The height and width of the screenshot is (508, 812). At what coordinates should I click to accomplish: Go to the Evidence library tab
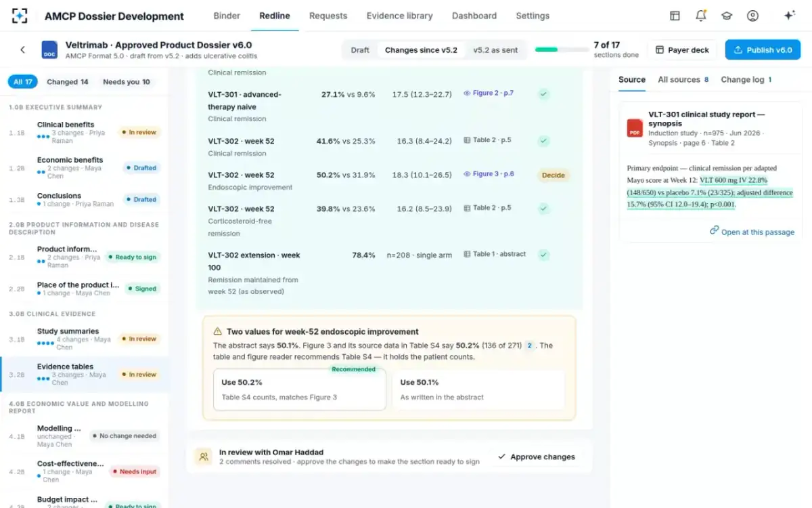click(399, 16)
